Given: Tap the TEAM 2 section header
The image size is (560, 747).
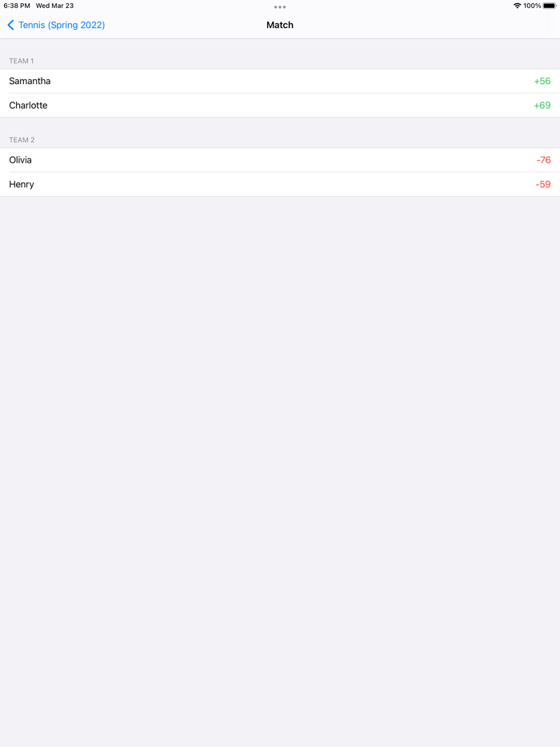Looking at the screenshot, I should (22, 140).
